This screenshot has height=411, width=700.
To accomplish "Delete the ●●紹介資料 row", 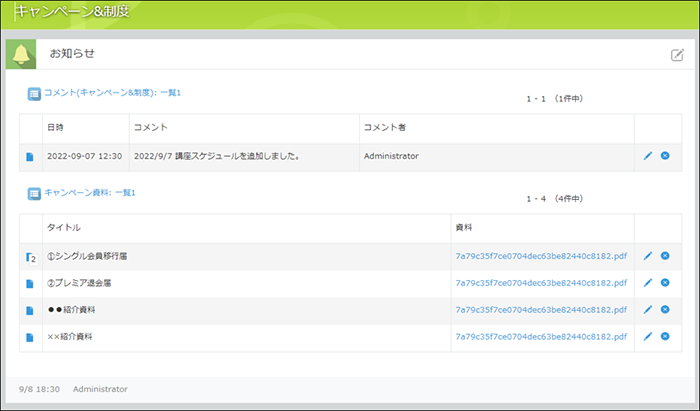I will point(665,309).
